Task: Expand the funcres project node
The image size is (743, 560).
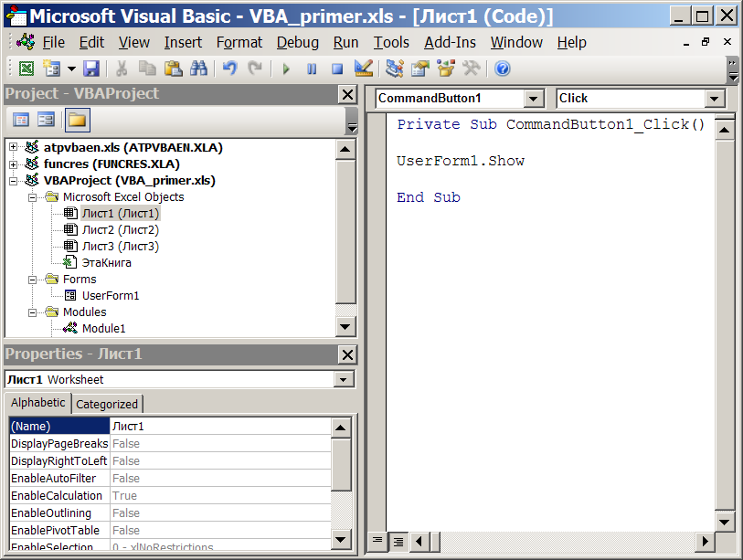Action: pos(14,164)
